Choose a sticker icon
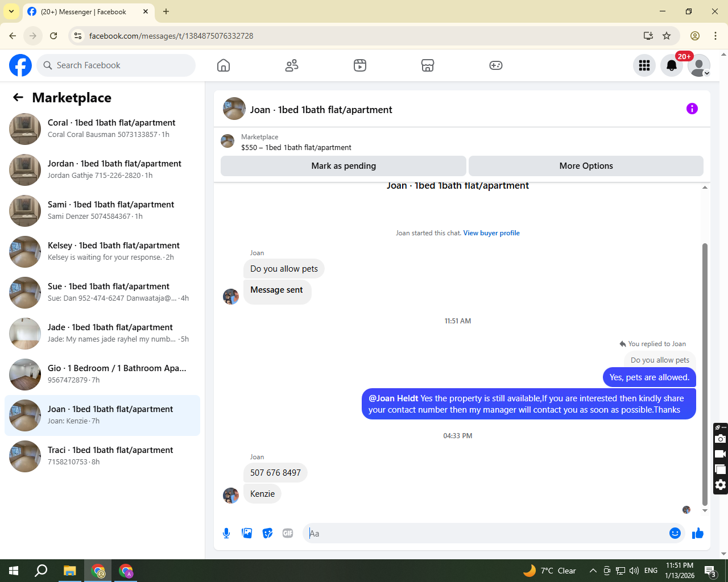Viewport: 728px width, 582px height. [267, 533]
